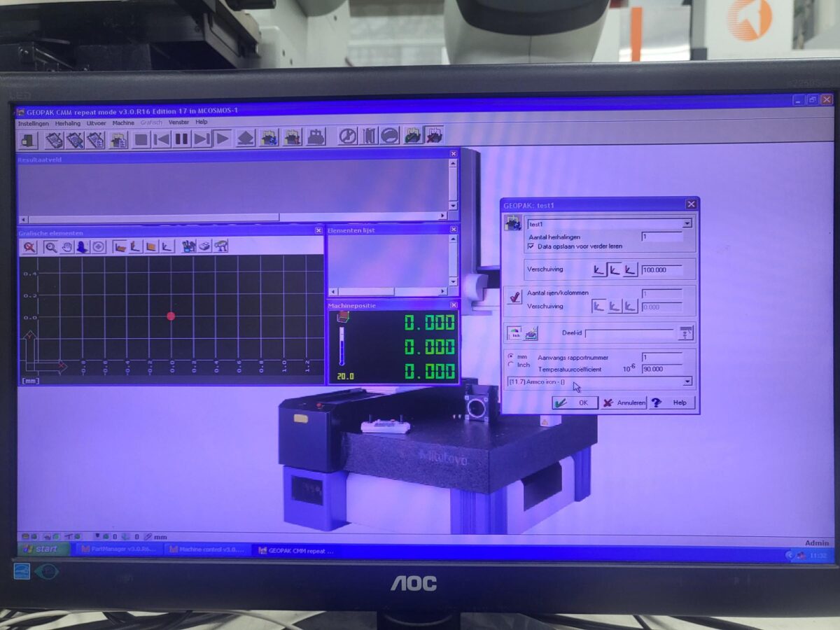Click the crossed-out machine icon at toolbar end
Image resolution: width=840 pixels, height=630 pixels.
434,134
